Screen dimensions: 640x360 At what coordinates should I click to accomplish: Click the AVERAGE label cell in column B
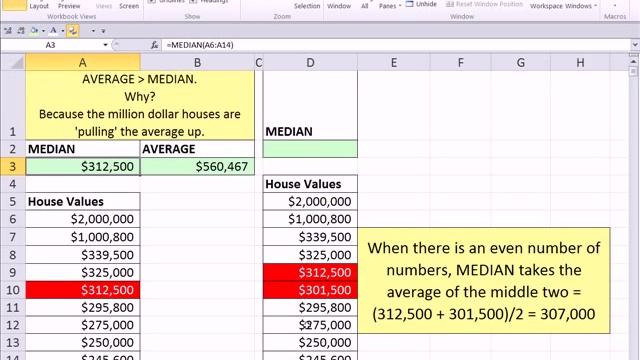pyautogui.click(x=198, y=149)
